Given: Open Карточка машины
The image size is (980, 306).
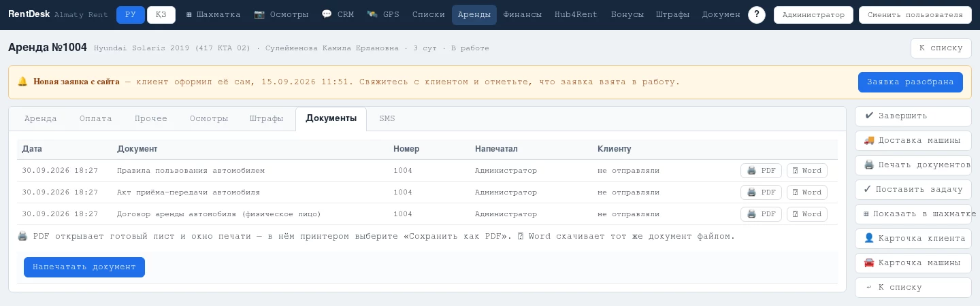Looking at the screenshot, I should 913,263.
